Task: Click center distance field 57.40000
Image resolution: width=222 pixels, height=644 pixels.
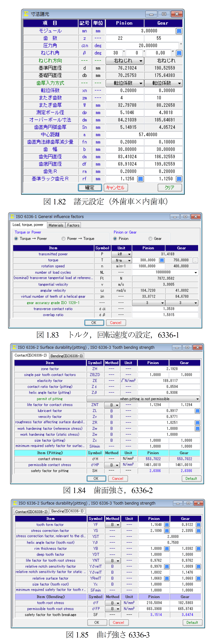Action: [x=144, y=135]
